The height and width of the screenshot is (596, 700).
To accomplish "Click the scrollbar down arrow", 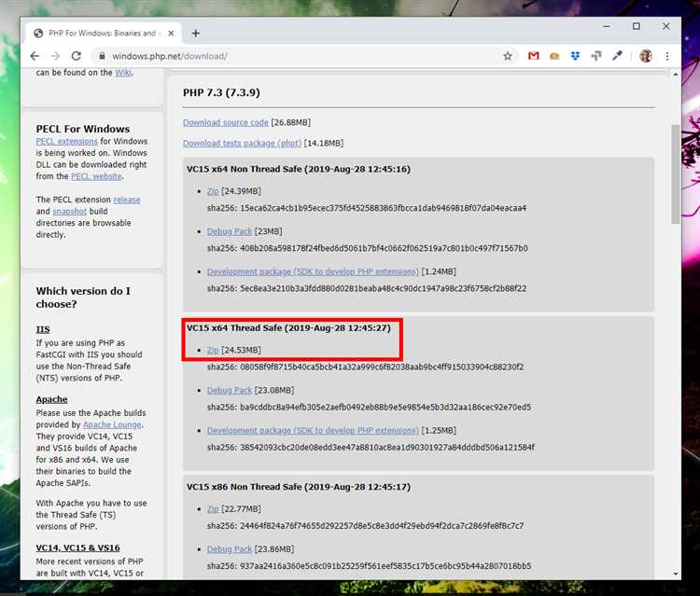I will pyautogui.click(x=676, y=575).
